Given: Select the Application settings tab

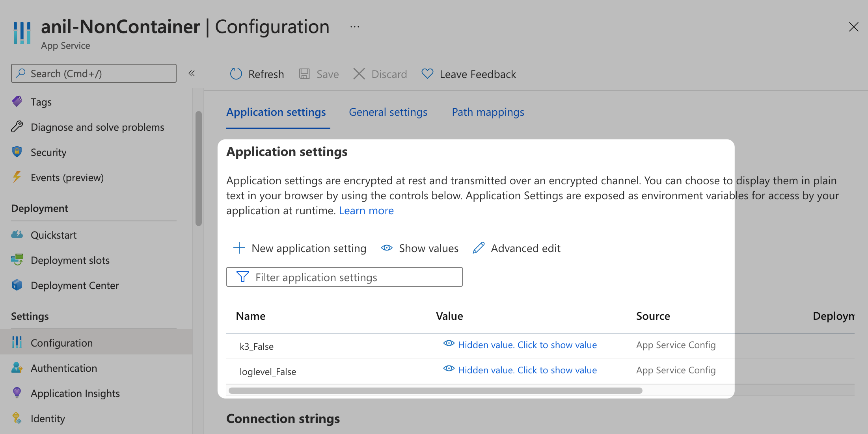Looking at the screenshot, I should [276, 112].
